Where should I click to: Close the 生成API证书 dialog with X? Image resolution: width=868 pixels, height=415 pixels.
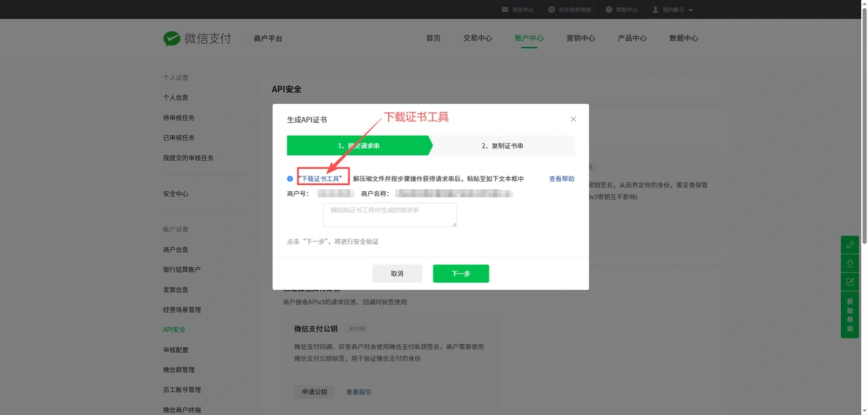click(573, 119)
